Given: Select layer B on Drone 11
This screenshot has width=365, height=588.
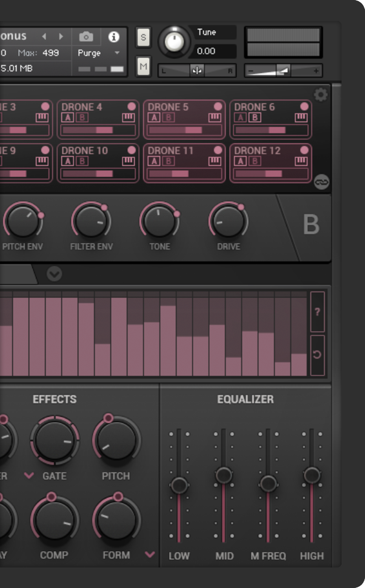Looking at the screenshot, I should pos(169,161).
